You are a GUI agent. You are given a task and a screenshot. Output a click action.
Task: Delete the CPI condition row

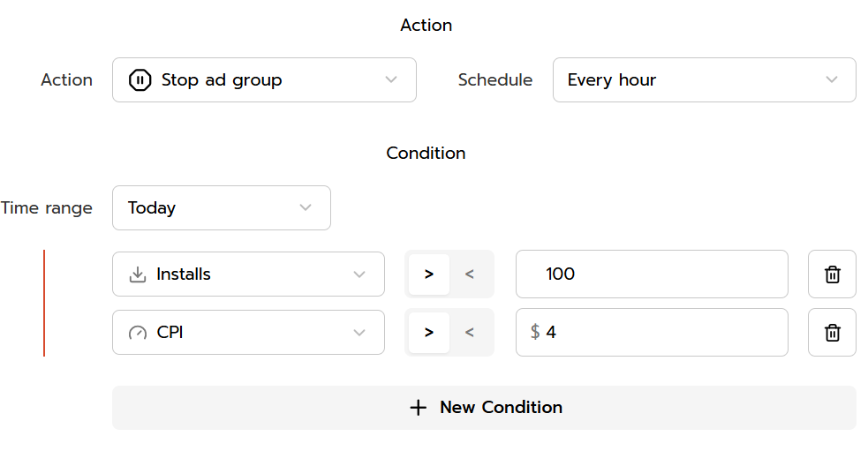[x=832, y=333]
